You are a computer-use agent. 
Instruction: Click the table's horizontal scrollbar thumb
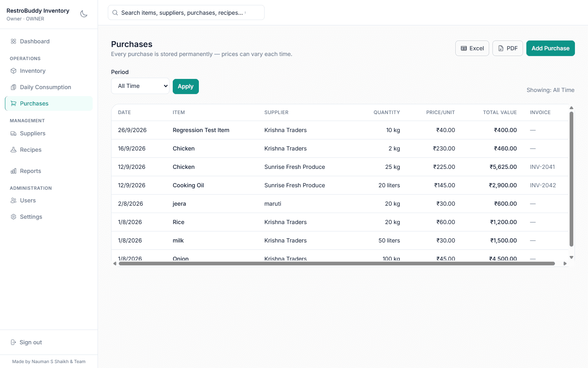337,264
